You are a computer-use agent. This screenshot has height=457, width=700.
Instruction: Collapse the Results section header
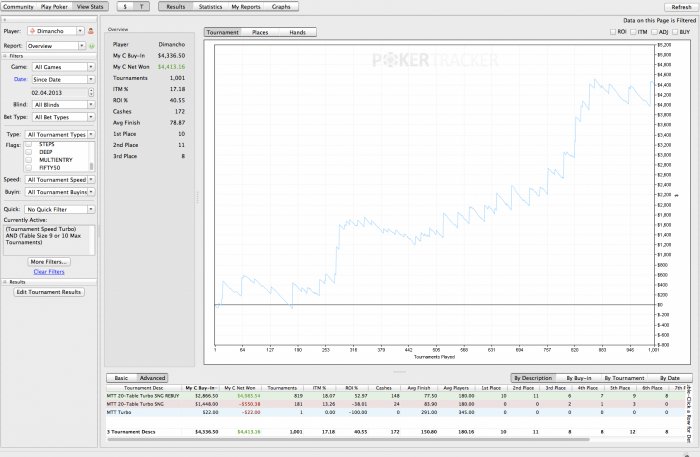click(x=15, y=282)
